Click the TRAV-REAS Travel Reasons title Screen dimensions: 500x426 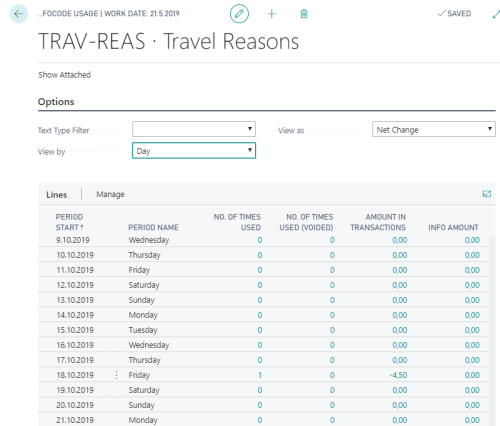[169, 41]
